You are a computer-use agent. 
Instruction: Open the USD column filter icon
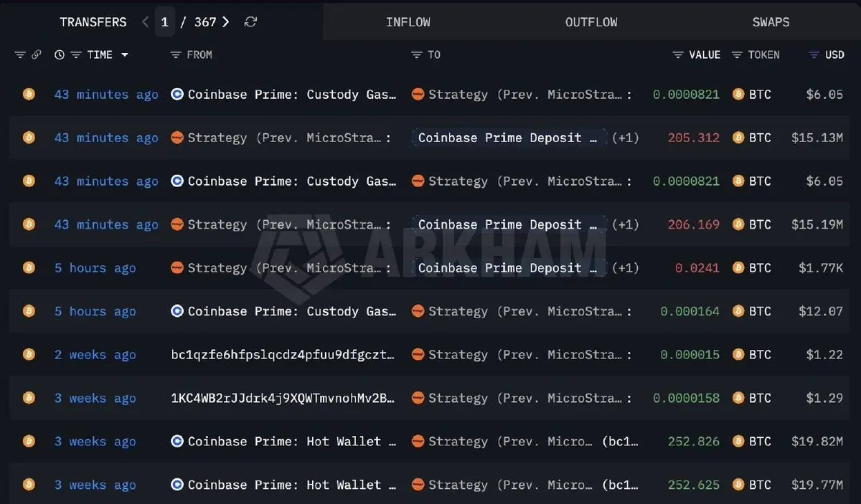tap(814, 55)
